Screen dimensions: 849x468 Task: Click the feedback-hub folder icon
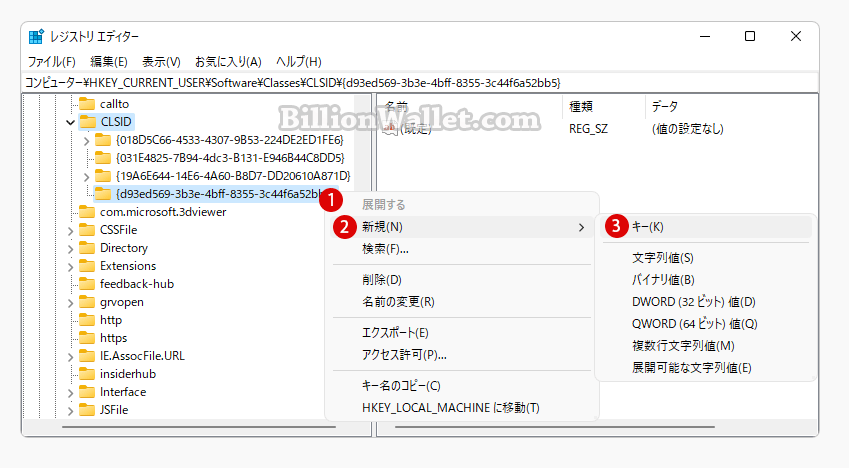point(87,283)
